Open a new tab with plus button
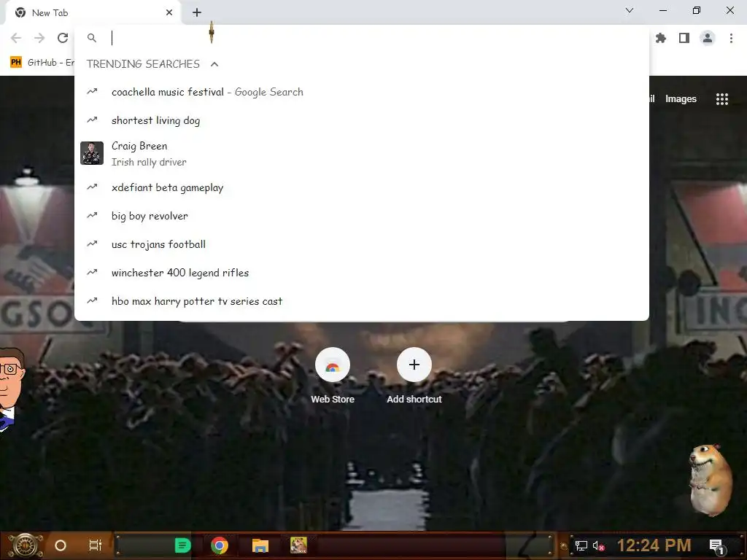 197,12
